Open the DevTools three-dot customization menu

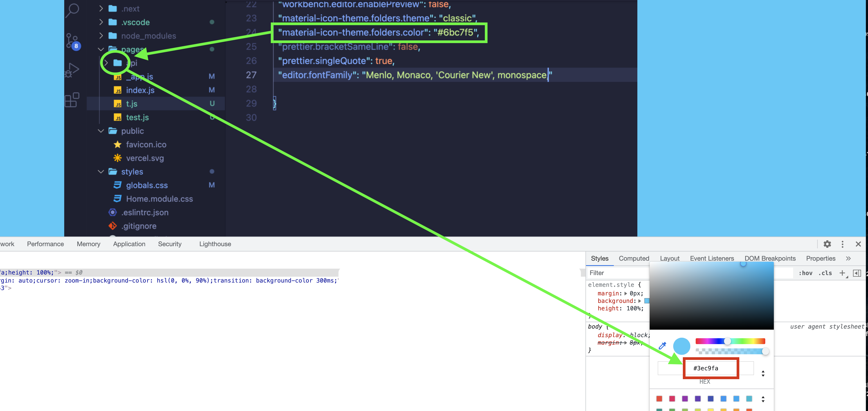point(843,244)
